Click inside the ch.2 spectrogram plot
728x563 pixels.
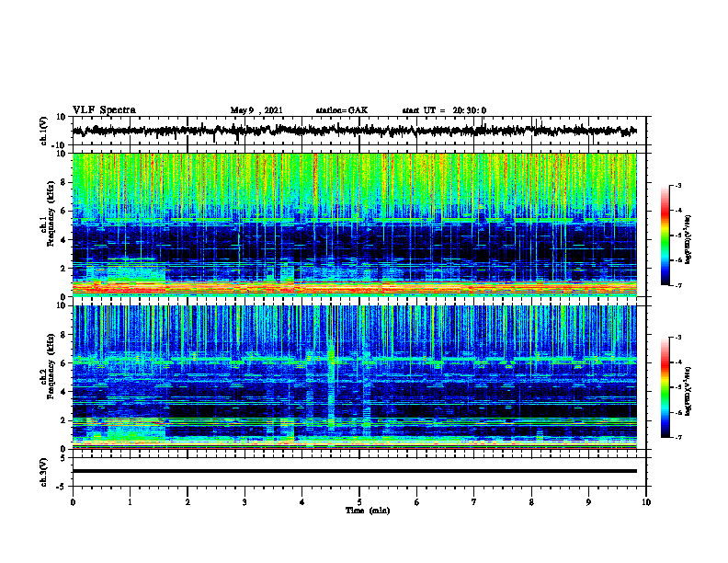pos(354,377)
